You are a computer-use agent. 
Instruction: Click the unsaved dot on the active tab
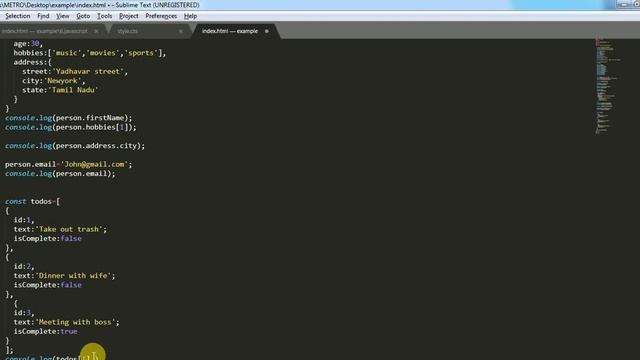point(267,31)
